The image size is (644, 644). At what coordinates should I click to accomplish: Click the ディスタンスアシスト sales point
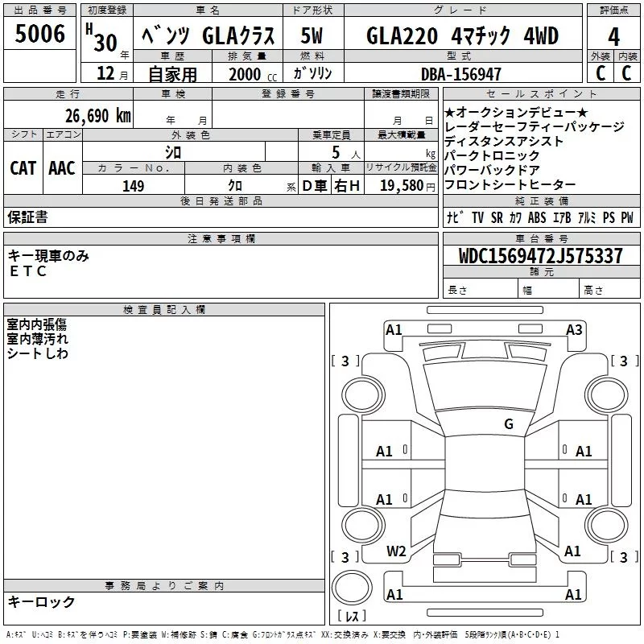click(504, 142)
